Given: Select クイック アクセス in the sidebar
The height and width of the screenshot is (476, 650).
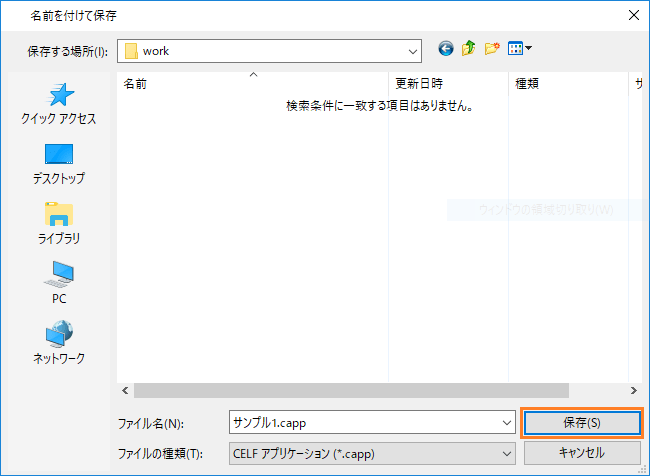Looking at the screenshot, I should point(58,104).
